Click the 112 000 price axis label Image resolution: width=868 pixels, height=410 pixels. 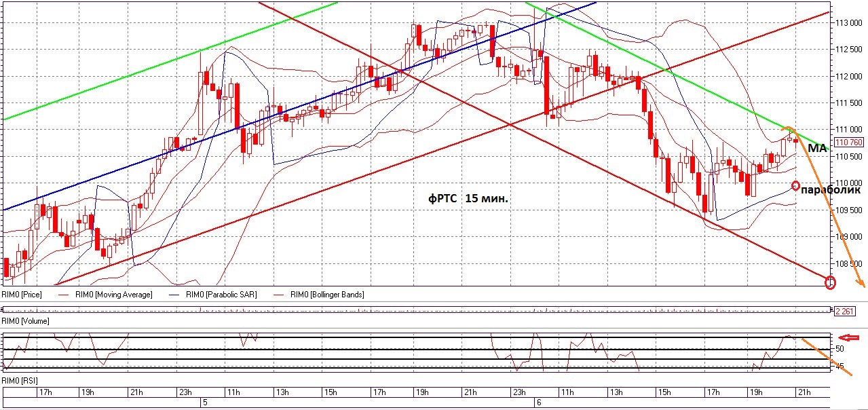pos(848,76)
